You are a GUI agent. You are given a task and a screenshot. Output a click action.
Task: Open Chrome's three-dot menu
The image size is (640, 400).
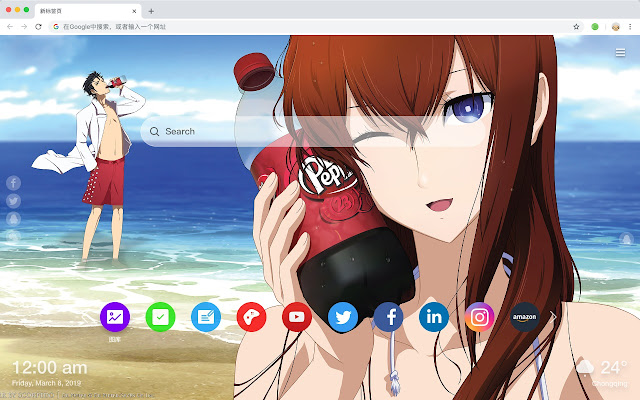[x=630, y=27]
